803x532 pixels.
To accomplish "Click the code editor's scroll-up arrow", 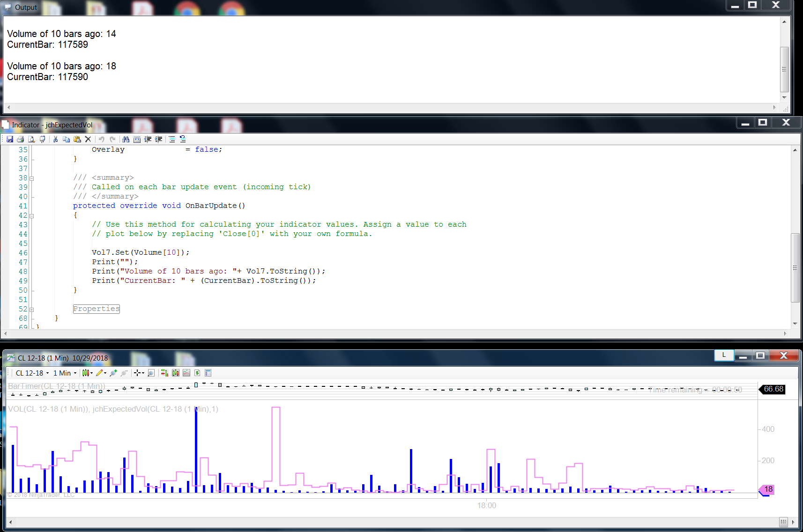I will pyautogui.click(x=795, y=150).
